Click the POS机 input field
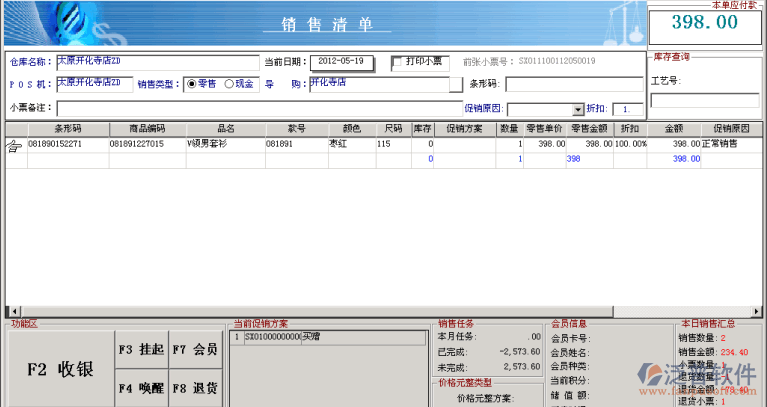 click(95, 84)
